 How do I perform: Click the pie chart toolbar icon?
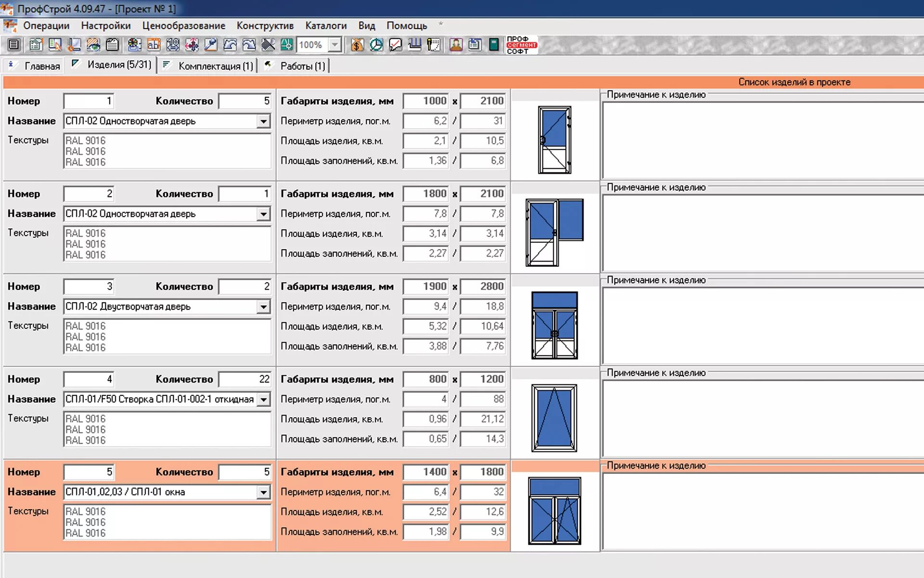click(376, 45)
